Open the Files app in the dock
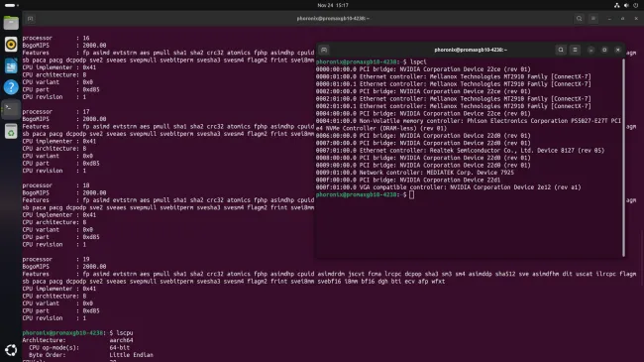Image resolution: width=644 pixels, height=362 pixels. pyautogui.click(x=11, y=23)
